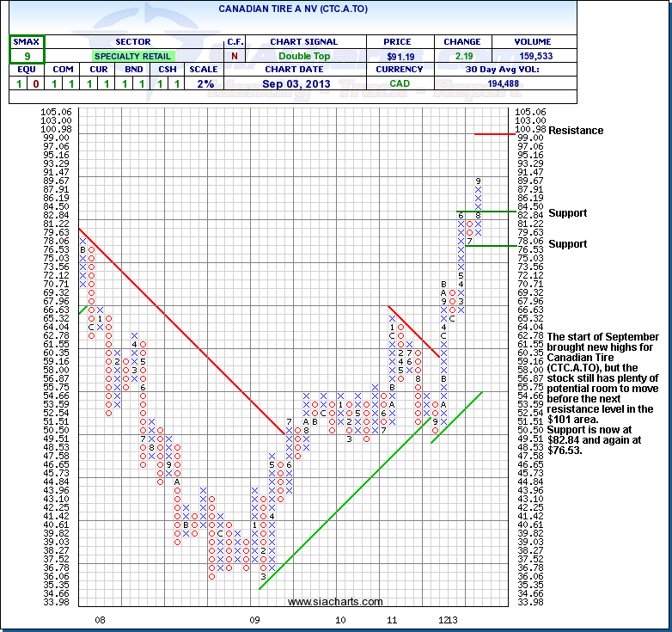Click the red Resistance line near 99.00
672x632 pixels.
pos(494,133)
